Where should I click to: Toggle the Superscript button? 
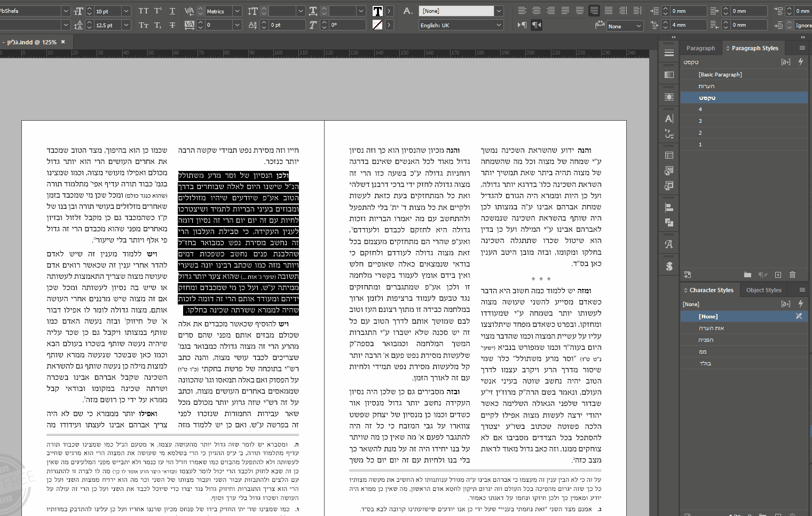[158, 11]
